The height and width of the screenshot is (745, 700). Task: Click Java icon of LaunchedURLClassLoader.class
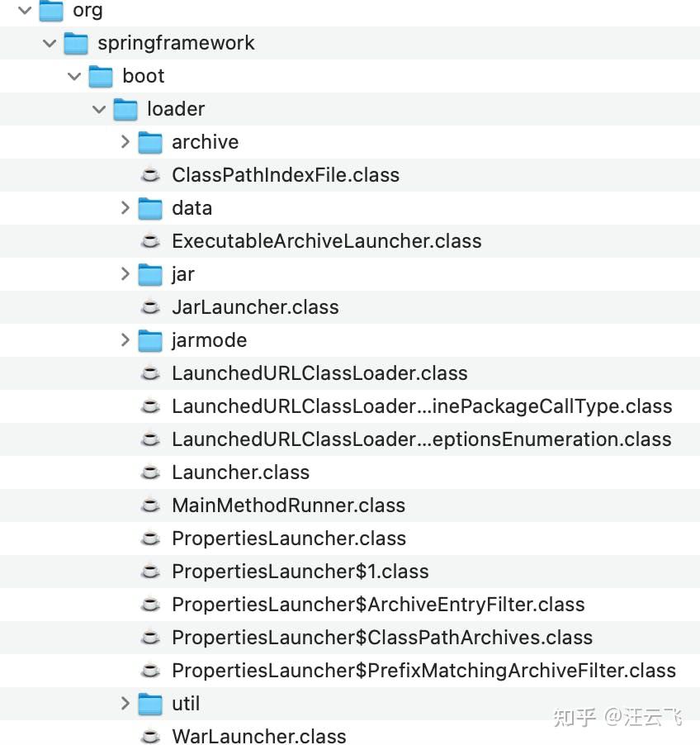click(150, 373)
